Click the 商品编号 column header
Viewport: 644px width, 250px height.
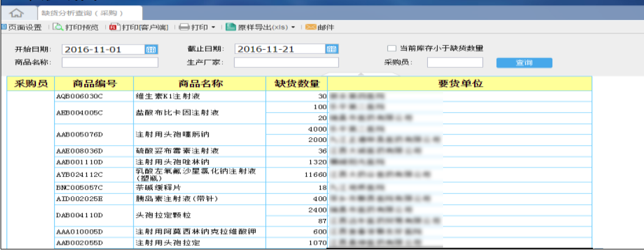94,84
